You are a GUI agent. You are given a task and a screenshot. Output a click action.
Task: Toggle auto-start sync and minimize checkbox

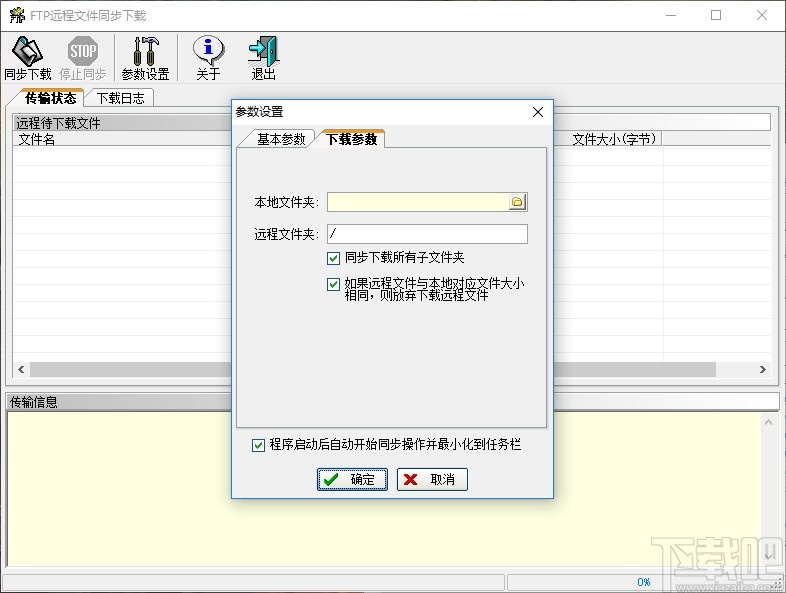(x=258, y=445)
